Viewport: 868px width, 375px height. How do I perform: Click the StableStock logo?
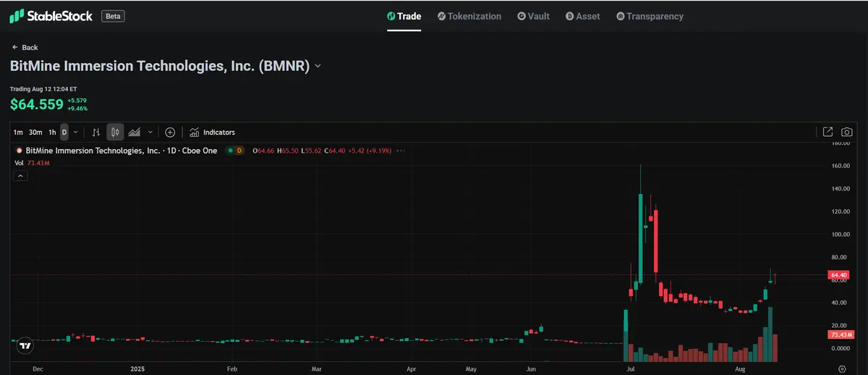point(51,15)
